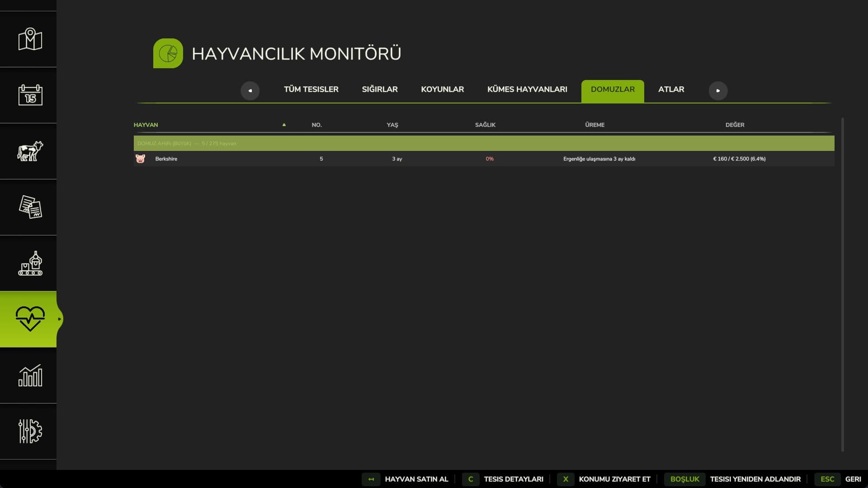The width and height of the screenshot is (868, 488).
Task: Toggle the HAYVAN sort arrow
Action: (284, 125)
